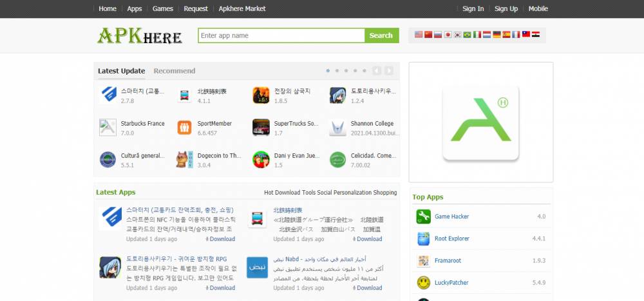
Task: Select the United States flag language
Action: coord(418,35)
